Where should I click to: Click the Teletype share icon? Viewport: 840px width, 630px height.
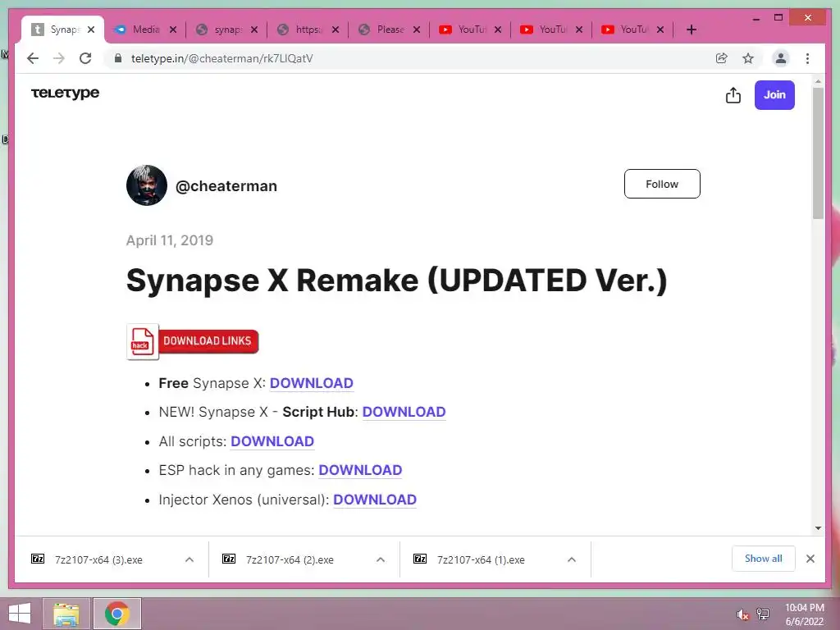coord(733,95)
